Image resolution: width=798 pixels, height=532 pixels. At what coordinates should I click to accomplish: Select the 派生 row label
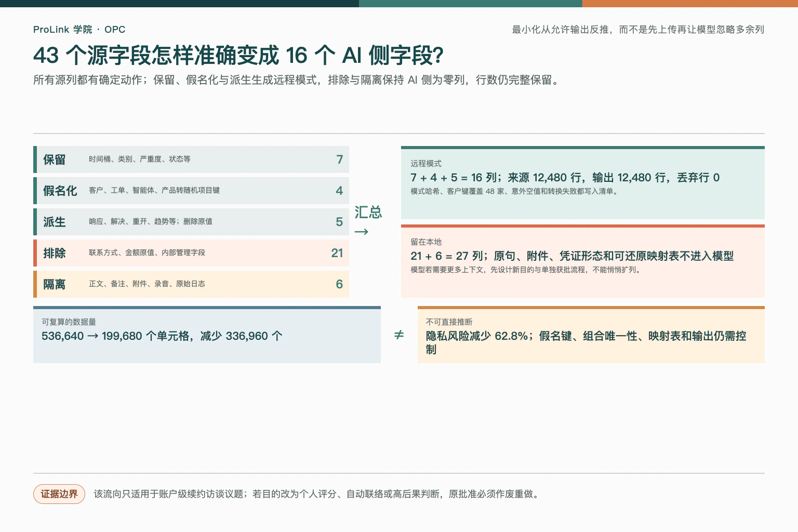pos(55,222)
